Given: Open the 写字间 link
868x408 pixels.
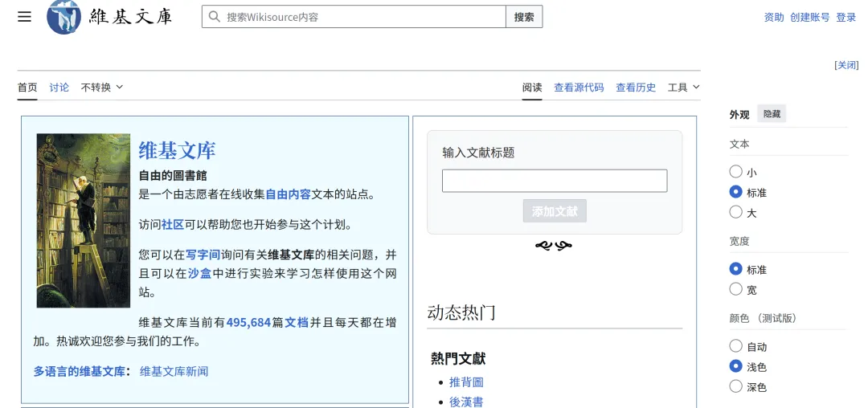Looking at the screenshot, I should [x=203, y=255].
